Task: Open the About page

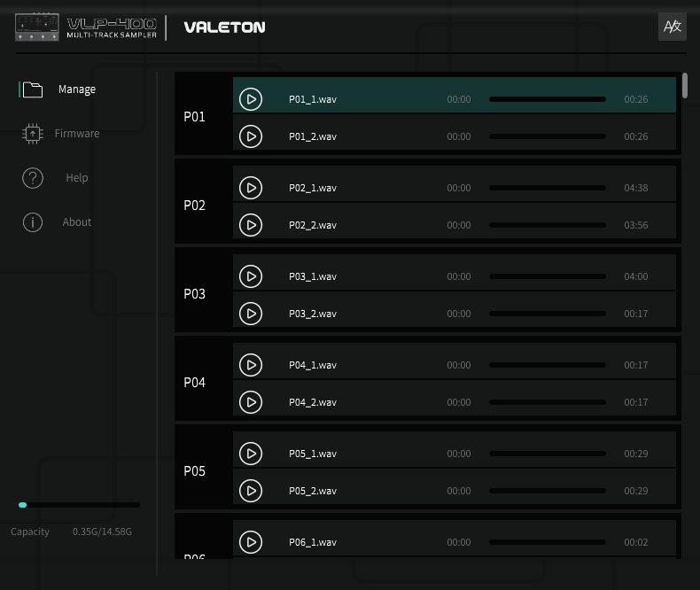Action: [77, 221]
